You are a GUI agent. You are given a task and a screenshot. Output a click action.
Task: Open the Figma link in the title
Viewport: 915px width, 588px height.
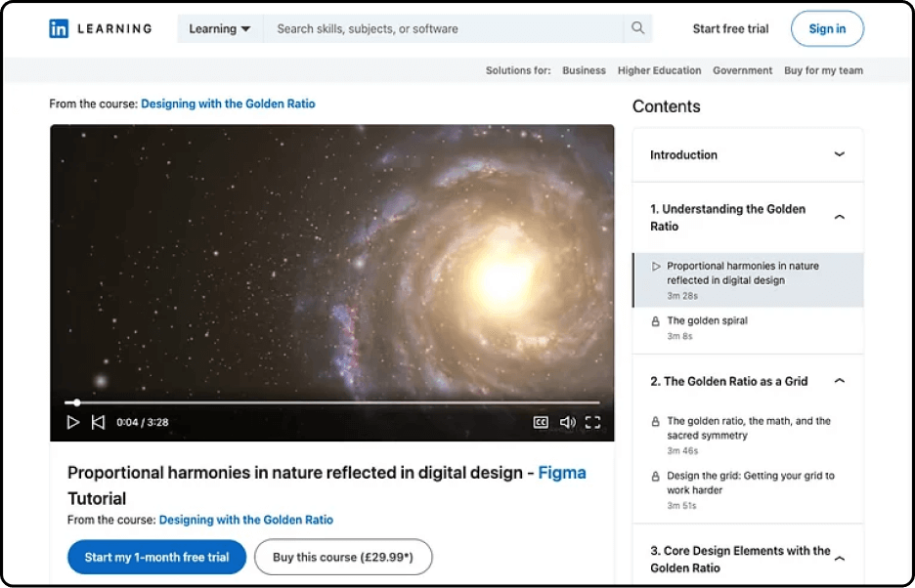[562, 473]
